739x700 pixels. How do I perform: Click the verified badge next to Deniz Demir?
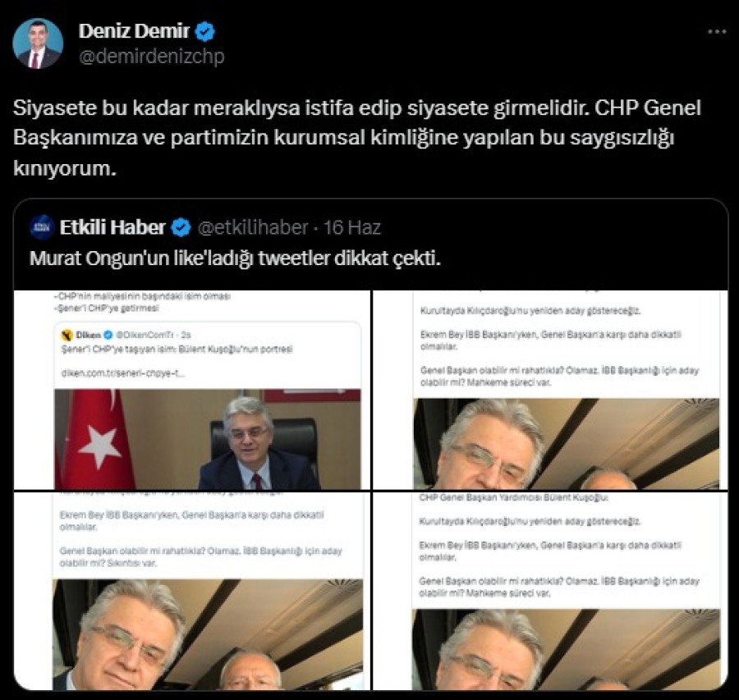(205, 31)
